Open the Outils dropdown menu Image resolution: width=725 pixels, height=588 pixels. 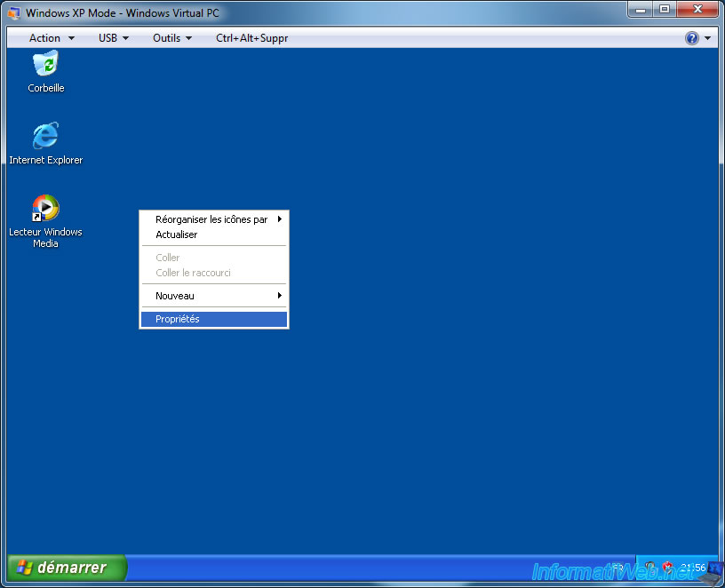pyautogui.click(x=172, y=38)
